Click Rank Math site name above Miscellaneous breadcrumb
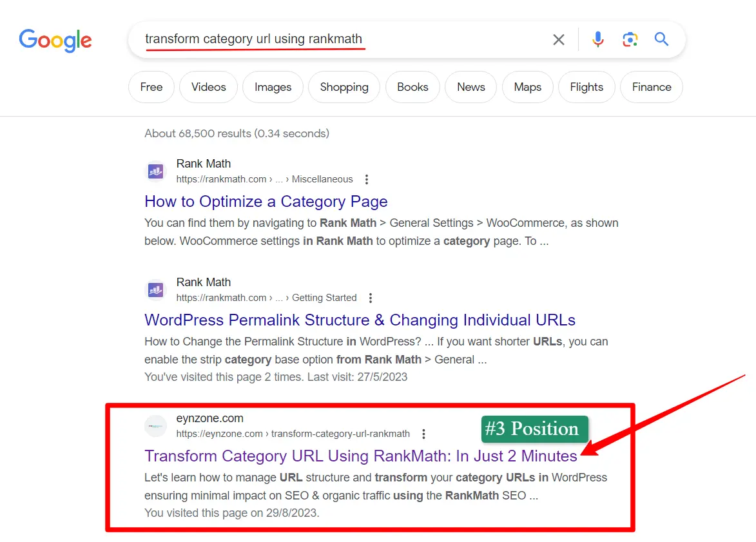The height and width of the screenshot is (542, 756). pos(204,164)
